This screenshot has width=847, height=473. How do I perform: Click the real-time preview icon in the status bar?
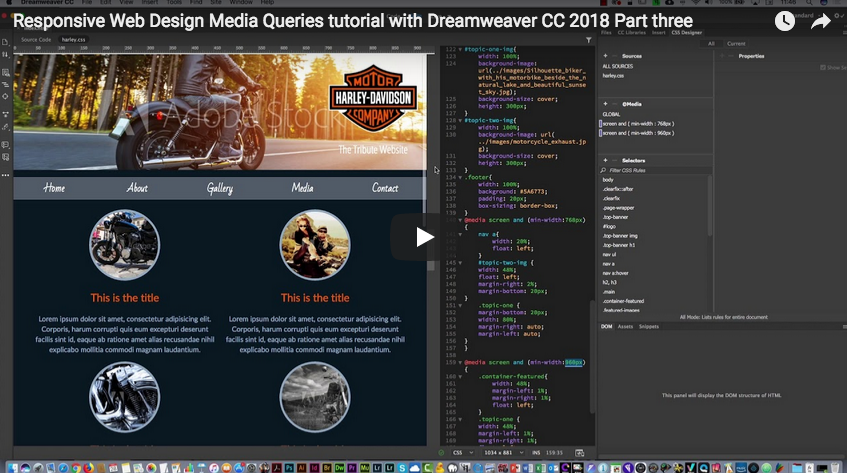tap(579, 453)
